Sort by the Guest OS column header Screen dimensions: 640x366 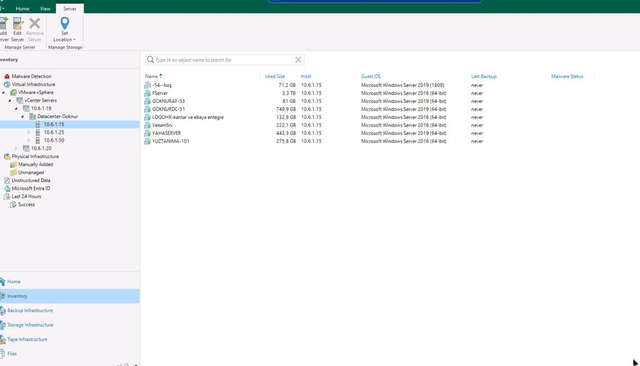(371, 76)
